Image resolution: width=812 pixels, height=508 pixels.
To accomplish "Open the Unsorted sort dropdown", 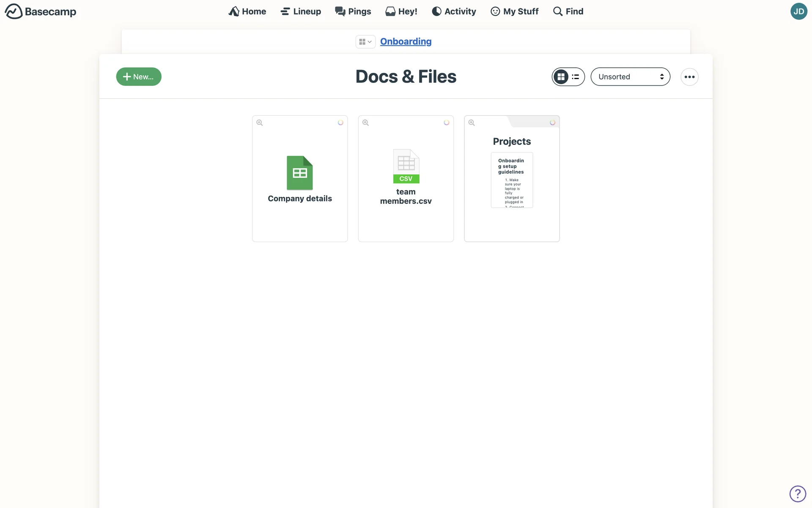I will (630, 77).
